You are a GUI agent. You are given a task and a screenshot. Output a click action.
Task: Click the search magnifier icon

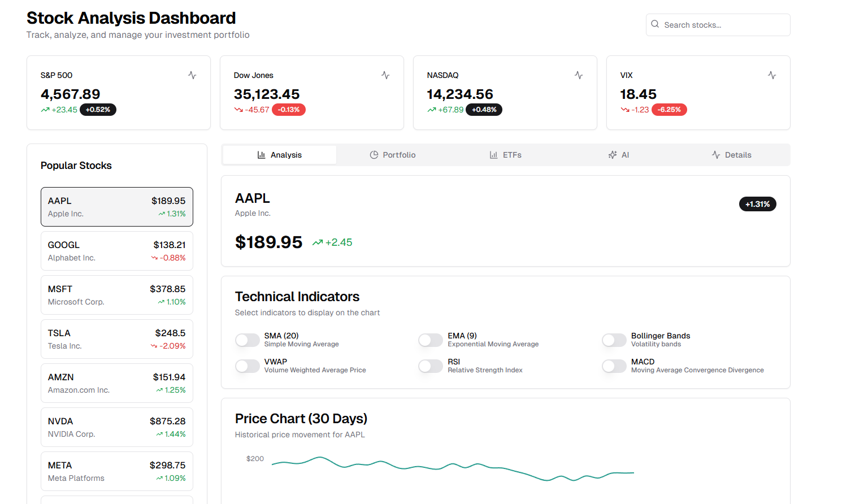pos(655,24)
